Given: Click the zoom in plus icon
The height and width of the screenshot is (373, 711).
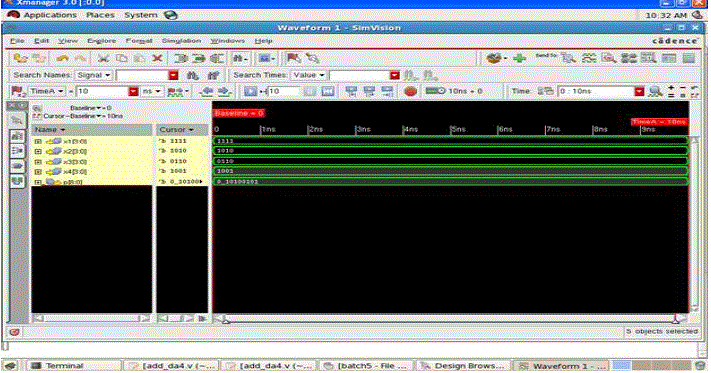Looking at the screenshot, I should pyautogui.click(x=672, y=87).
